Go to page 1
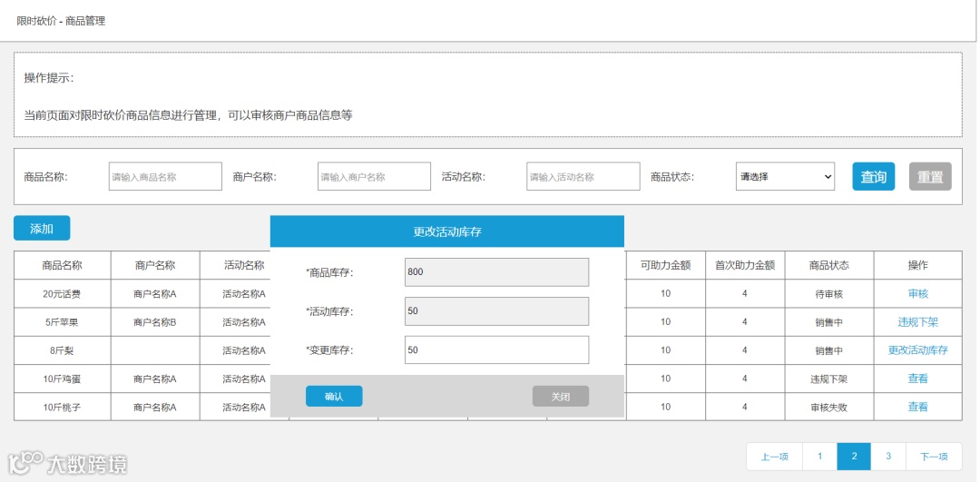980x482 pixels. click(819, 457)
